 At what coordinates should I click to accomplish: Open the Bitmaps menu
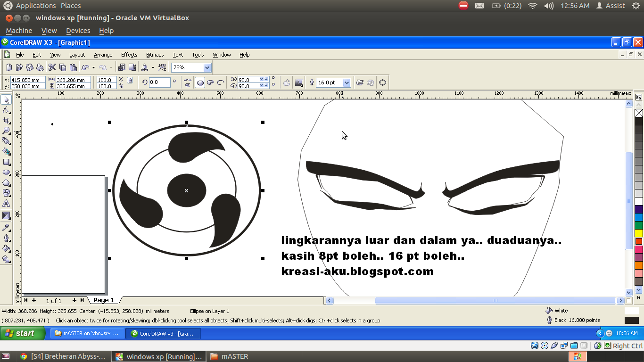point(155,55)
